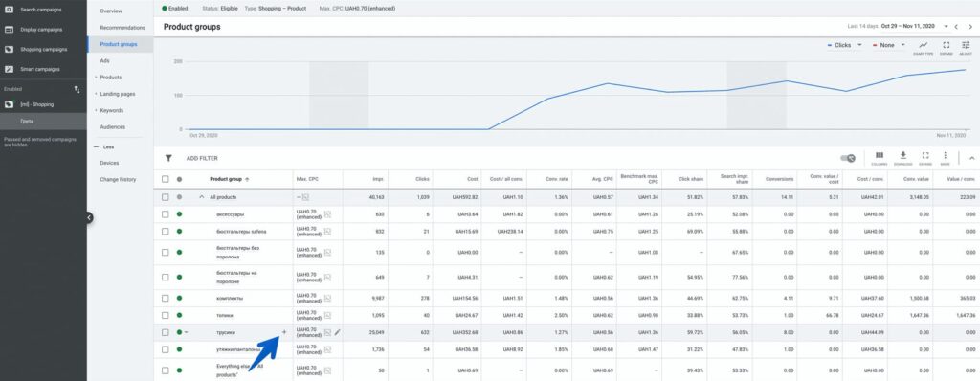Sort the table by the Cost column
Viewport: 980px width, 381px height.
[x=473, y=179]
